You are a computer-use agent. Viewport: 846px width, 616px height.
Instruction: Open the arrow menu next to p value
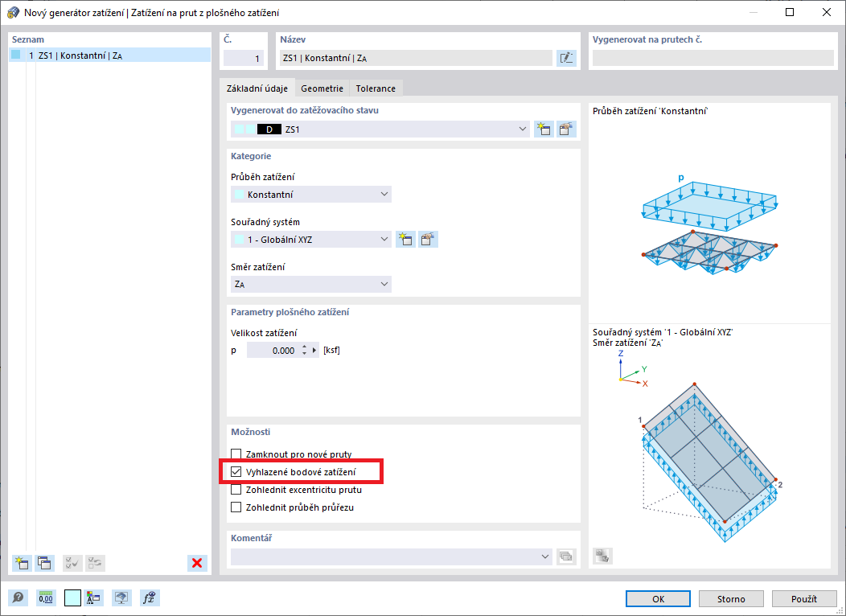(314, 351)
